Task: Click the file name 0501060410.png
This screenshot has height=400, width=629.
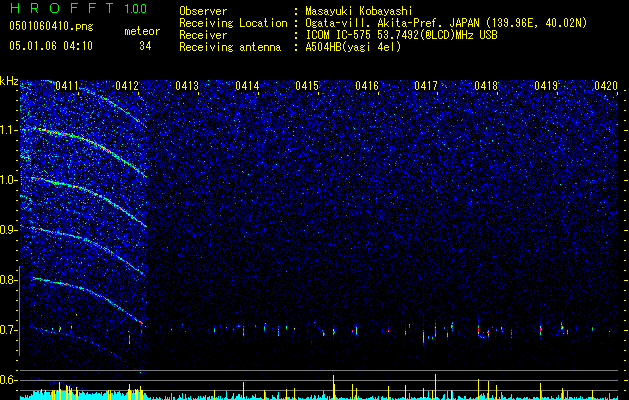Action: pos(51,27)
